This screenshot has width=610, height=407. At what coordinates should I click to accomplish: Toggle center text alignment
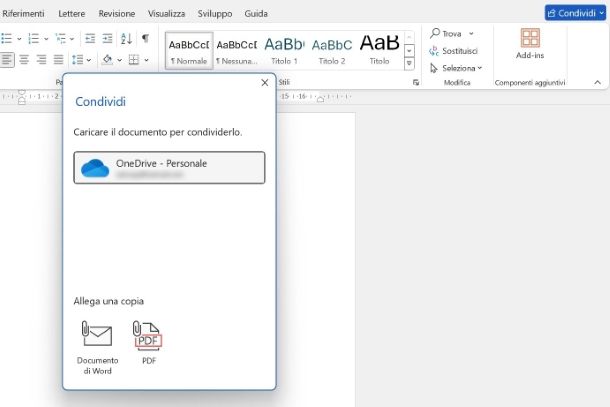pyautogui.click(x=23, y=60)
